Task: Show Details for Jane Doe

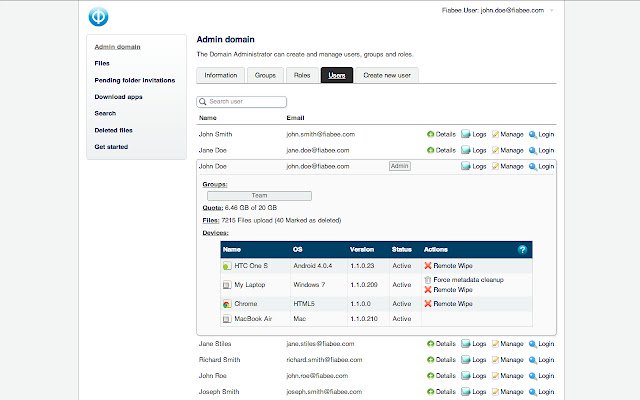Action: [441, 150]
